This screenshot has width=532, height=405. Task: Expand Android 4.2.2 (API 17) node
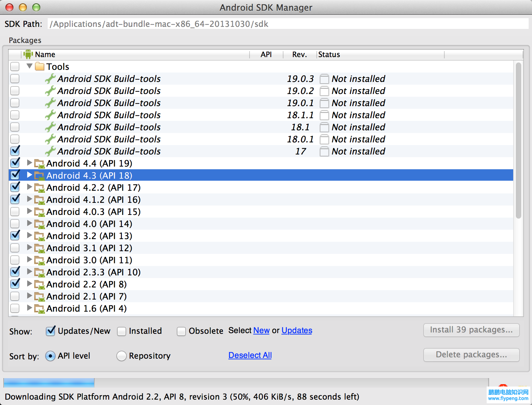click(30, 187)
